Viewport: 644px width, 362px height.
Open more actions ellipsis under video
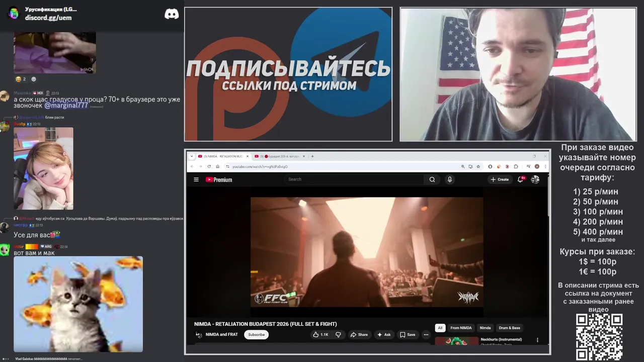click(426, 334)
